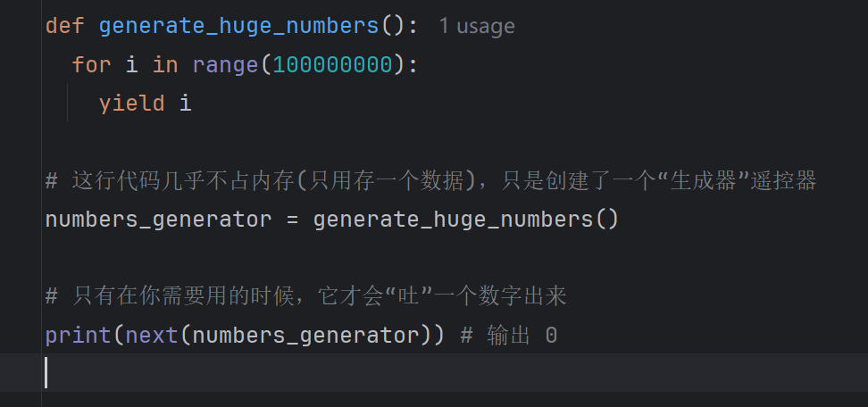Click the comment '# 输出 0'
The image size is (868, 407).
point(509,336)
